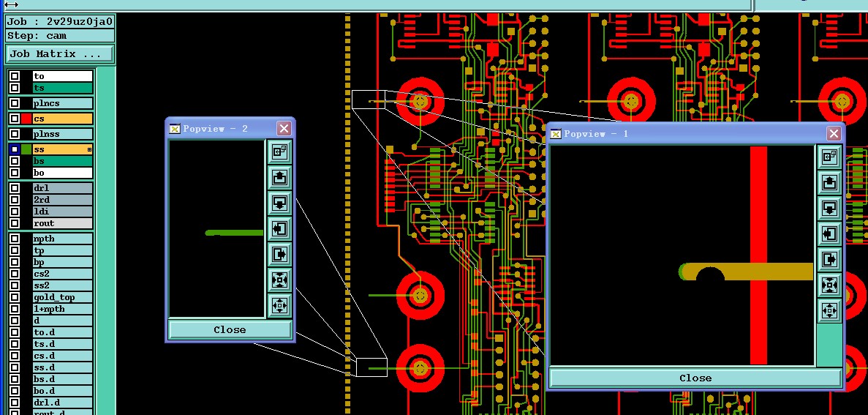Open the Job Matrix window
This screenshot has height=415, width=868.
(x=59, y=53)
